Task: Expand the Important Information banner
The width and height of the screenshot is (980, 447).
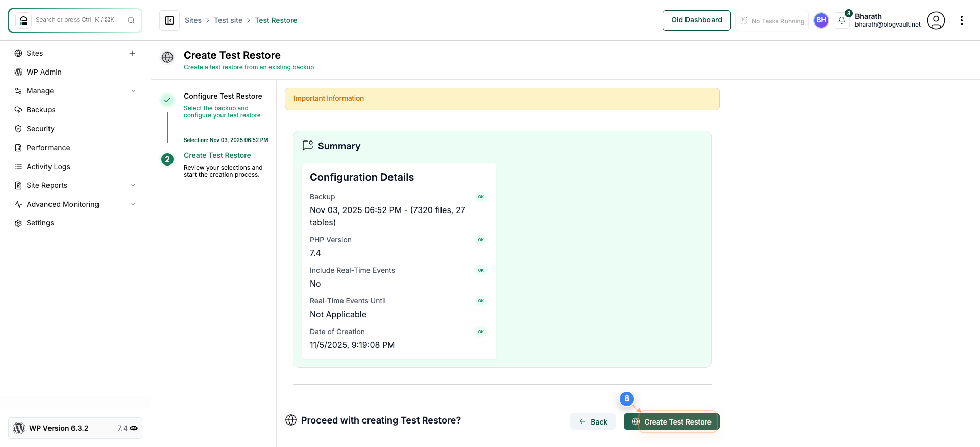Action: click(502, 99)
